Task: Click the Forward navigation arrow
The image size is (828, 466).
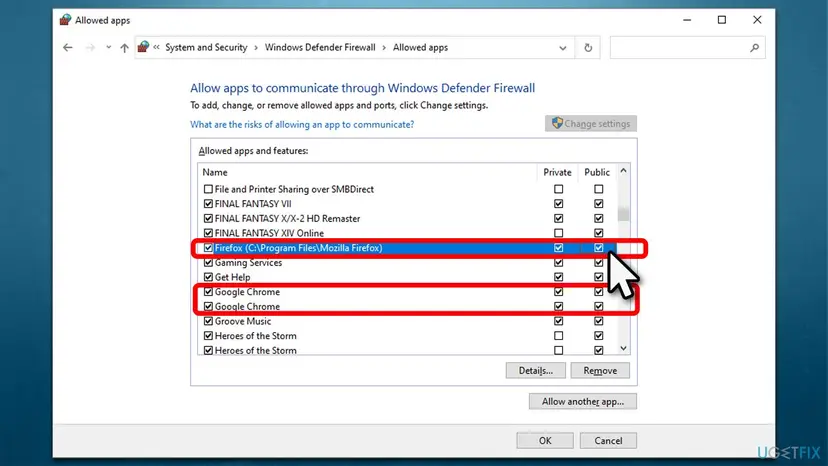Action: [90, 48]
